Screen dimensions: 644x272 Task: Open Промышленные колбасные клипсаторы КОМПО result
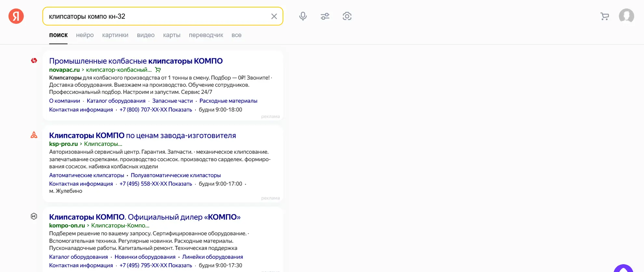(136, 61)
